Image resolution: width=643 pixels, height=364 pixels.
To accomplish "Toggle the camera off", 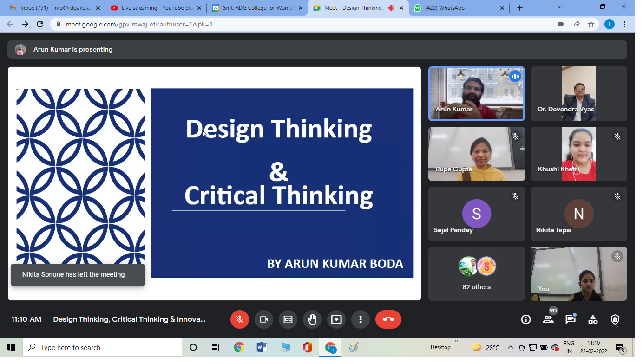I will point(264,319).
